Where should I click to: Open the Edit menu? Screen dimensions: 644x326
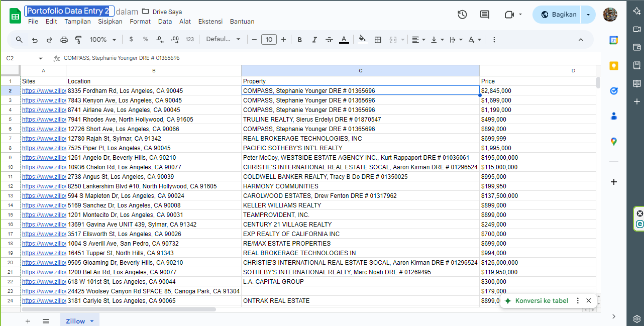51,22
